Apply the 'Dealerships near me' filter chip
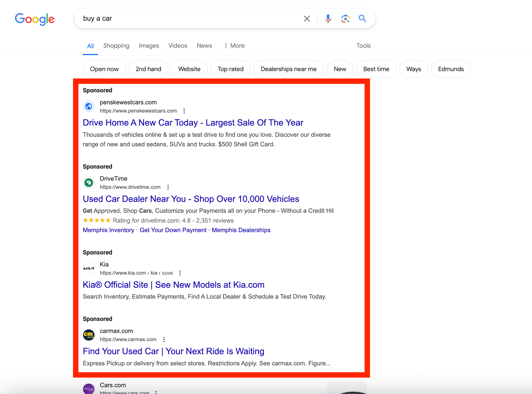This screenshot has width=532, height=394. 289,69
